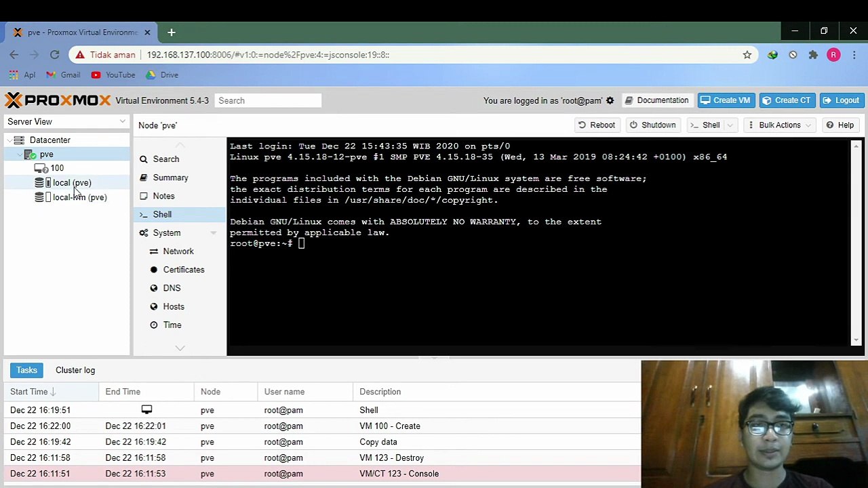Viewport: 868px width, 488px height.
Task: Select VM 100 in tree
Action: pos(57,168)
